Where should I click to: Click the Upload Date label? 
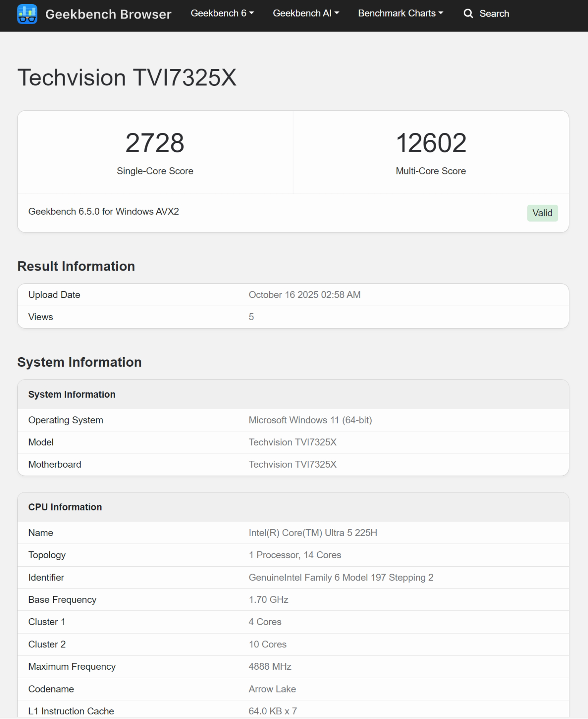click(54, 295)
